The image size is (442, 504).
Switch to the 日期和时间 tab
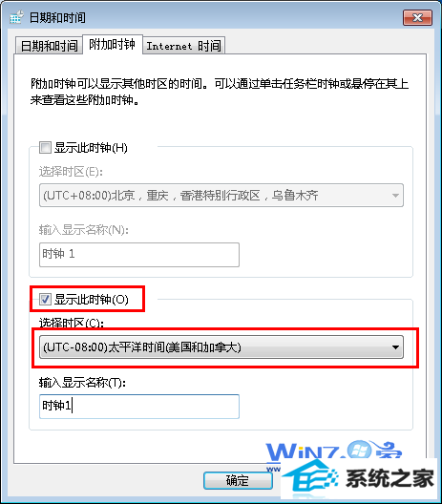tap(49, 46)
